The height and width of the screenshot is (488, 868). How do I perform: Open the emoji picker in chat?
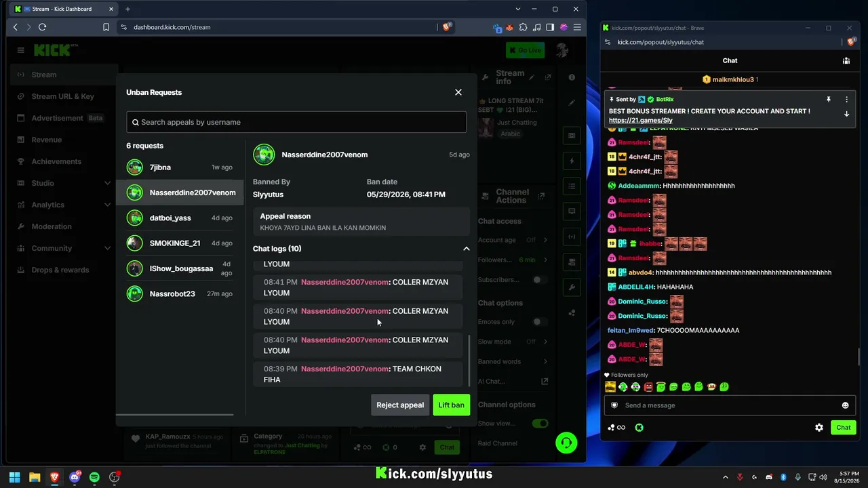tap(845, 405)
